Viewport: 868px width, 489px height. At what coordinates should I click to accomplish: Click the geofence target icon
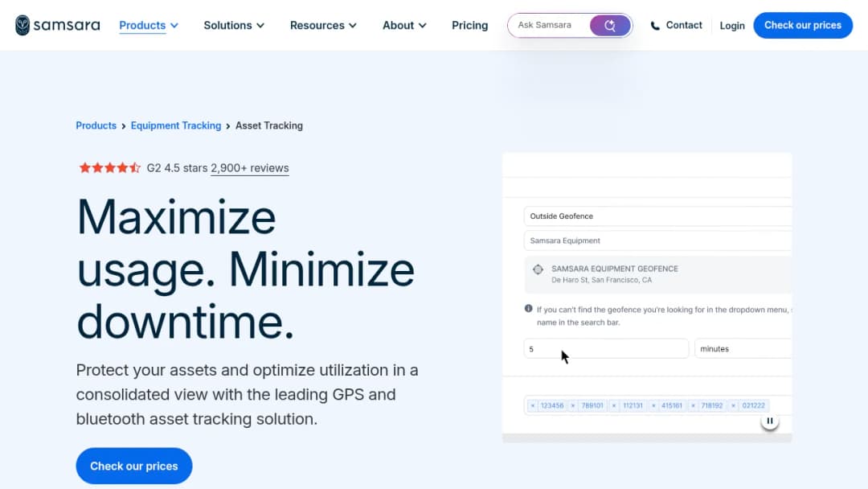(x=538, y=269)
